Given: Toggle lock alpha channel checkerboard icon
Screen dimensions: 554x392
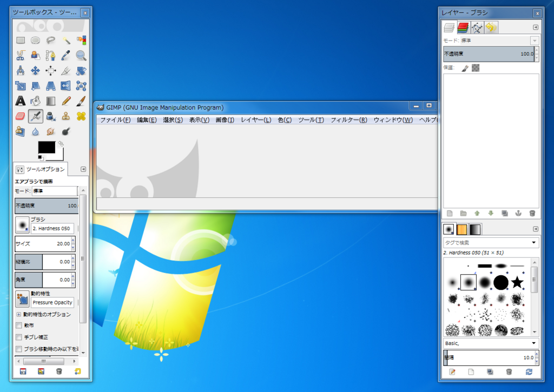Looking at the screenshot, I should tap(476, 68).
